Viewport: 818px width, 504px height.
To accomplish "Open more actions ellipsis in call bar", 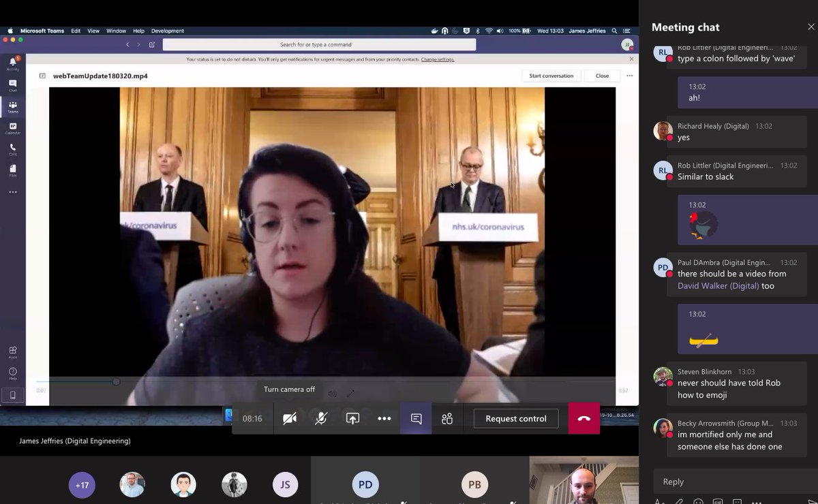I will click(x=384, y=418).
